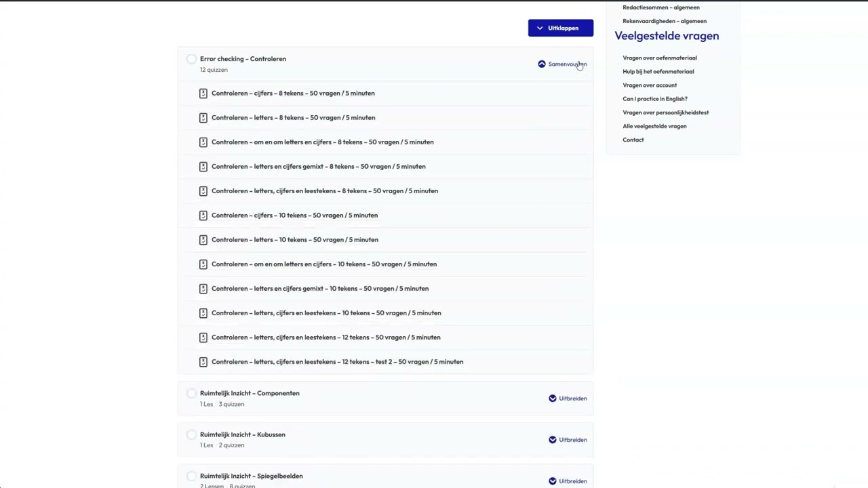Expand Ruimtelijk Inzicht – Componenten with Uitbreiden
The image size is (868, 488).
[x=568, y=399]
